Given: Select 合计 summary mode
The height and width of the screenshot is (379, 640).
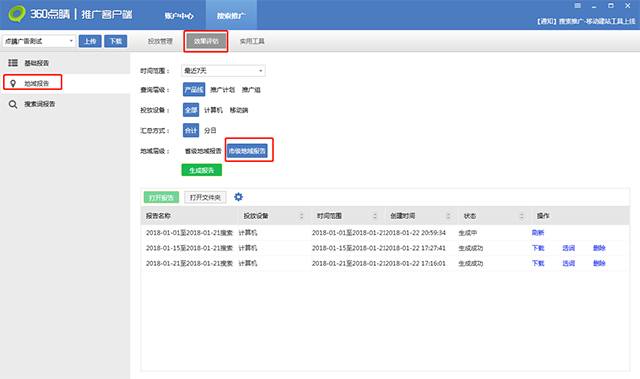Looking at the screenshot, I should click(x=191, y=131).
